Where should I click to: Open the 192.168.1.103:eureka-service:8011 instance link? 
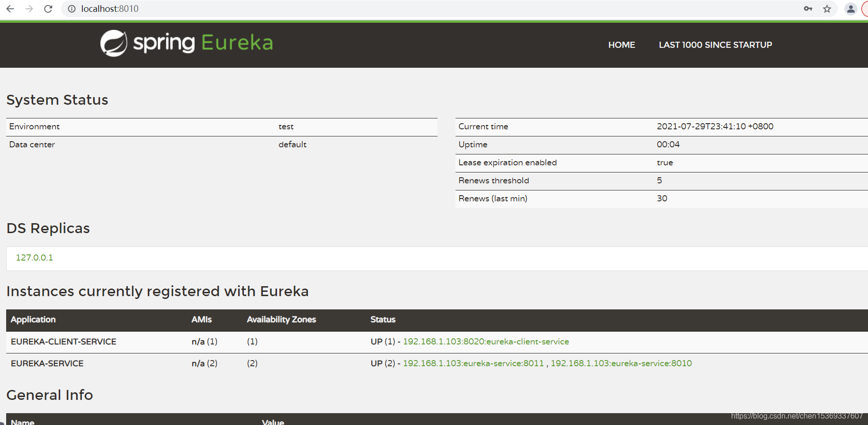point(473,363)
